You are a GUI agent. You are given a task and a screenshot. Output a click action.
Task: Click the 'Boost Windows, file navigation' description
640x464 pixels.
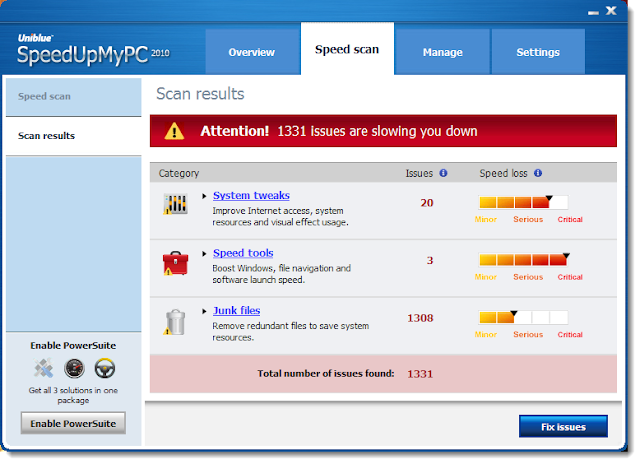point(282,274)
